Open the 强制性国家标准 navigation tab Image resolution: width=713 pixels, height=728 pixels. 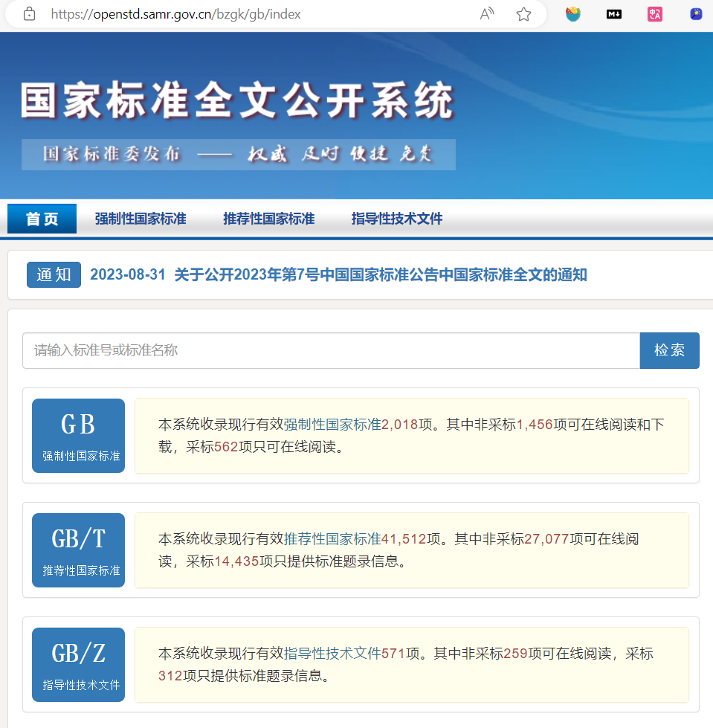pyautogui.click(x=141, y=218)
